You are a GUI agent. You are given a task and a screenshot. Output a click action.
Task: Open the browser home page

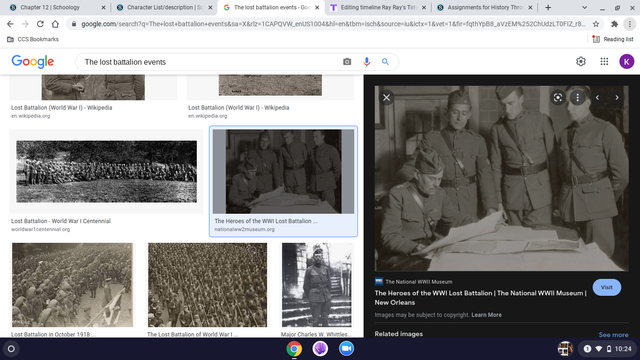coord(55,24)
